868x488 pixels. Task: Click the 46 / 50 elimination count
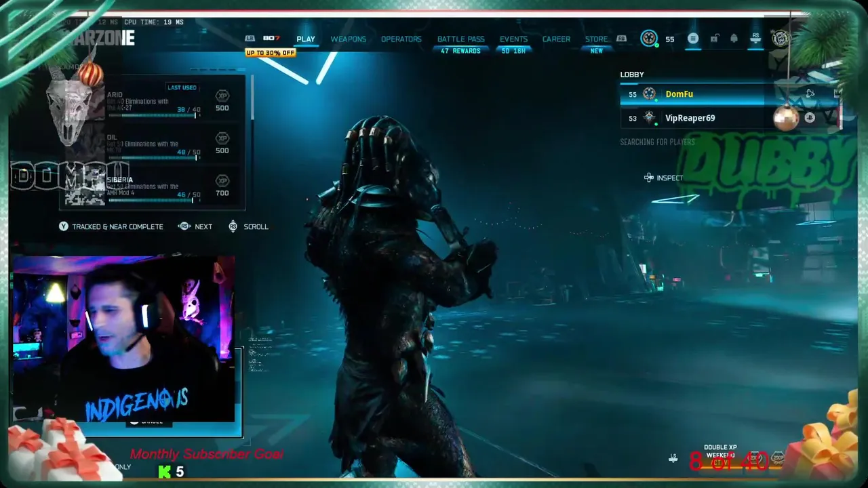point(189,195)
